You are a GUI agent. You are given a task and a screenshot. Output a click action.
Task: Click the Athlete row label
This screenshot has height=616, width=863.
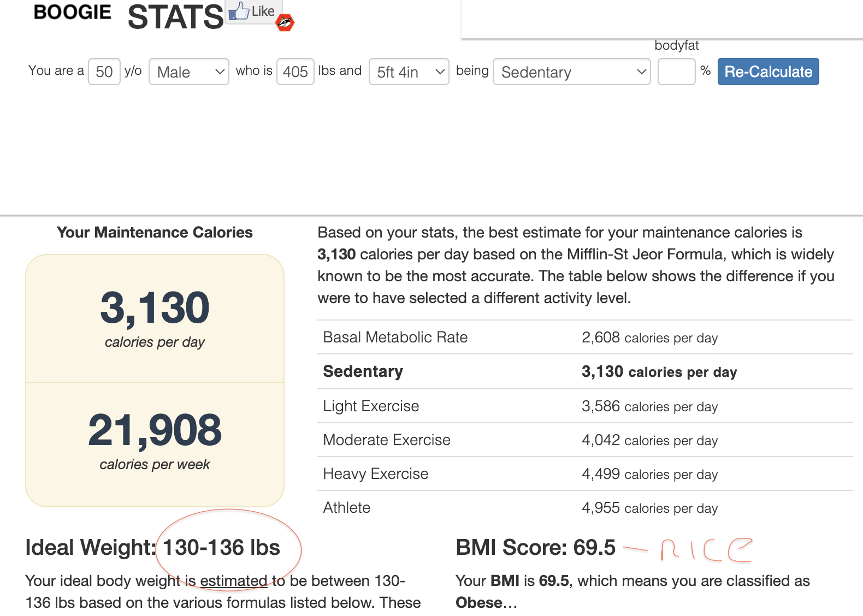tap(347, 508)
